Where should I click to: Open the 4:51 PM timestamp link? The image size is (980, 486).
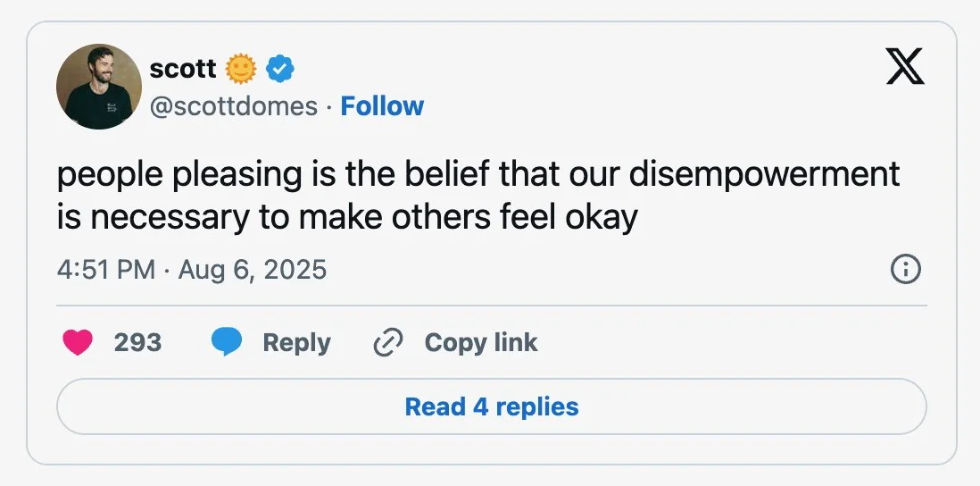105,269
